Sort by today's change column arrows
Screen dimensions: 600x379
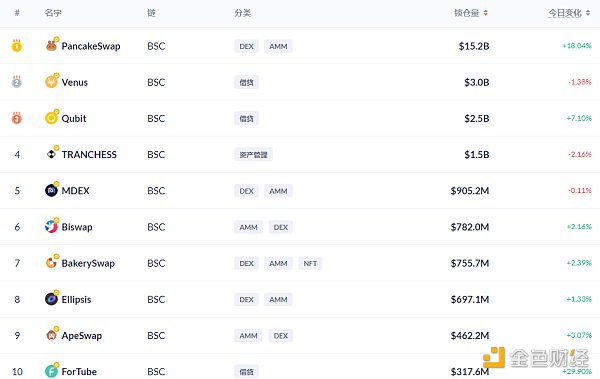588,13
